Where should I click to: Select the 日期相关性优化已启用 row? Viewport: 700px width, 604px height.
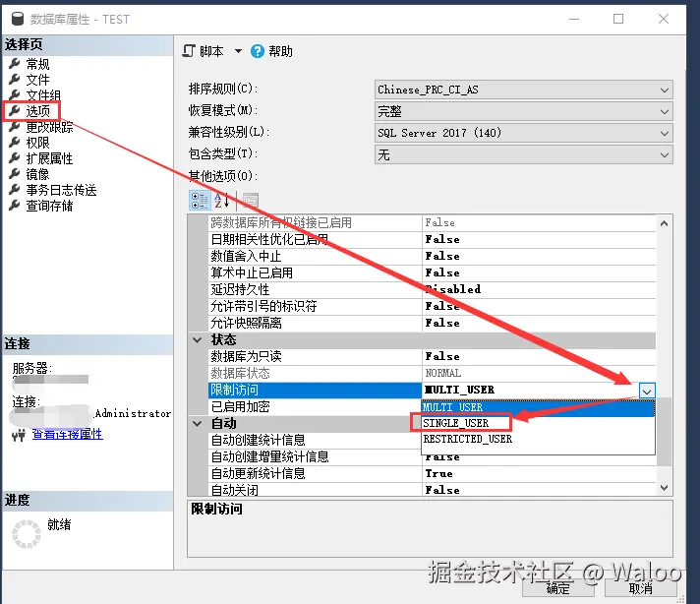point(433,239)
